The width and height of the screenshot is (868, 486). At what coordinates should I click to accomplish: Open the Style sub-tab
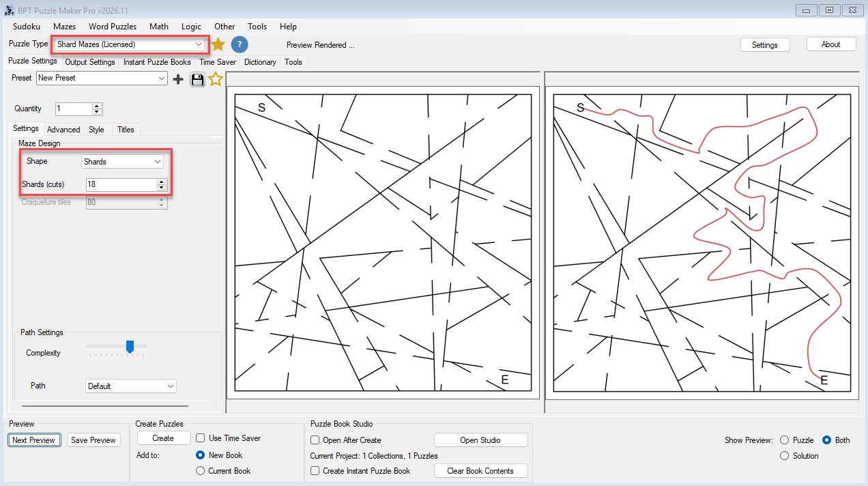96,130
